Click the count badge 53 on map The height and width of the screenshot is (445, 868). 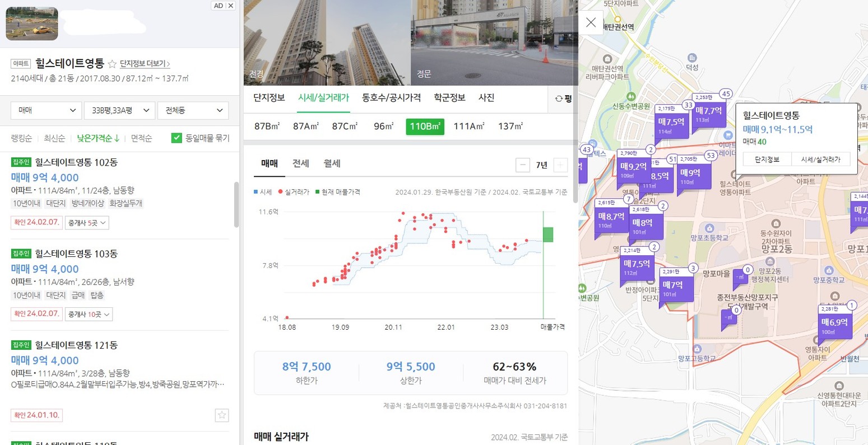pyautogui.click(x=711, y=156)
